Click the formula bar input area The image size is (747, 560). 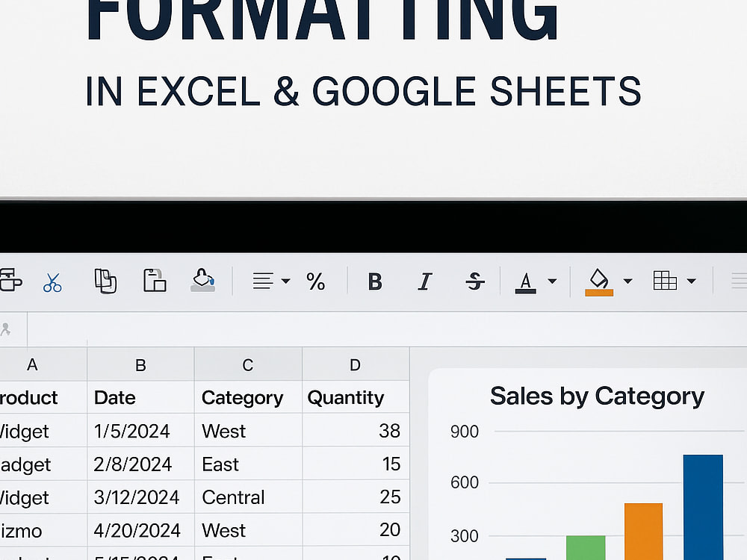click(x=387, y=329)
